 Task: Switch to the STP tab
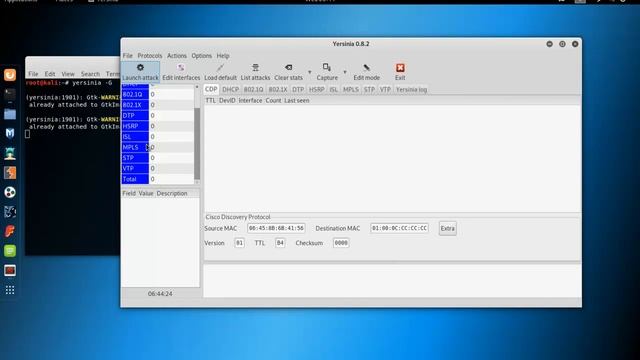(x=369, y=89)
